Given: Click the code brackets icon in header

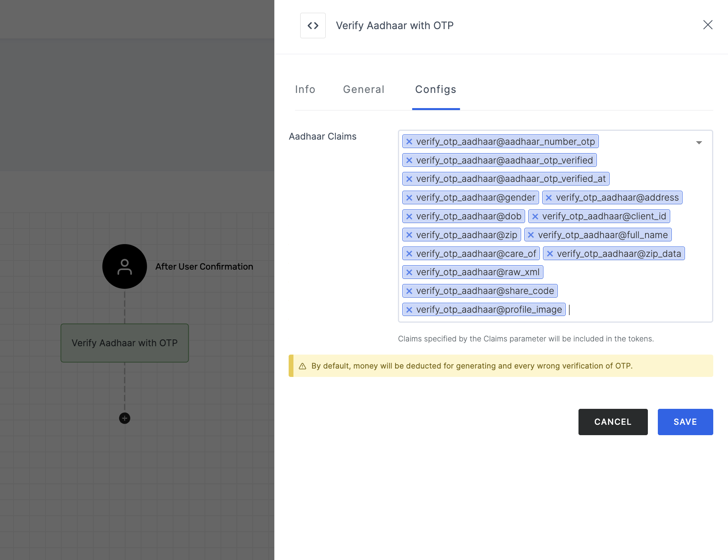Looking at the screenshot, I should click(313, 26).
